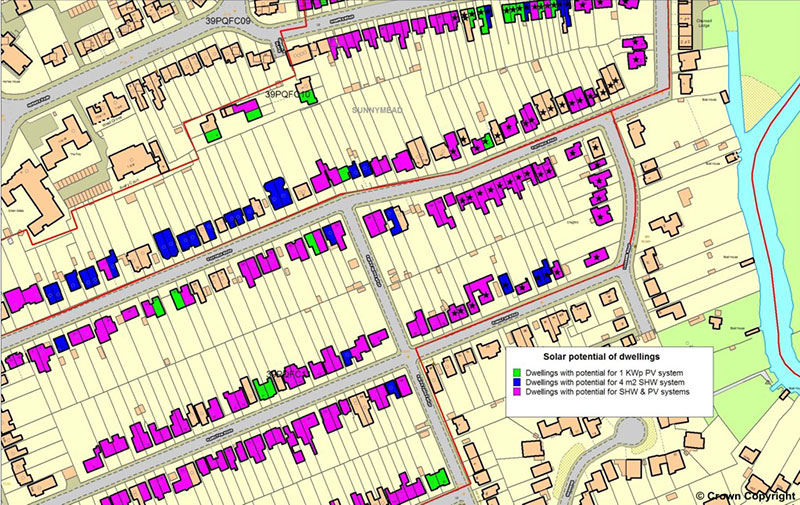Click empty white space inside the legend box

[x=610, y=405]
